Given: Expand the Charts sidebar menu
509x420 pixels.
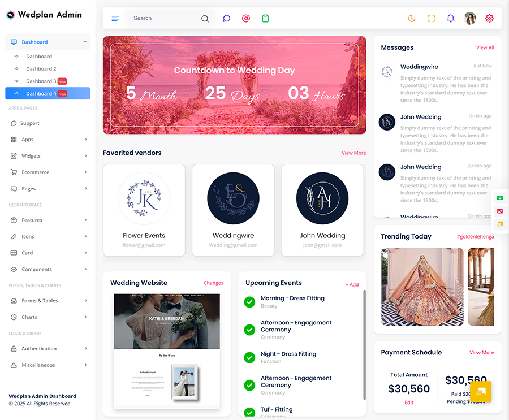Looking at the screenshot, I should coord(48,317).
